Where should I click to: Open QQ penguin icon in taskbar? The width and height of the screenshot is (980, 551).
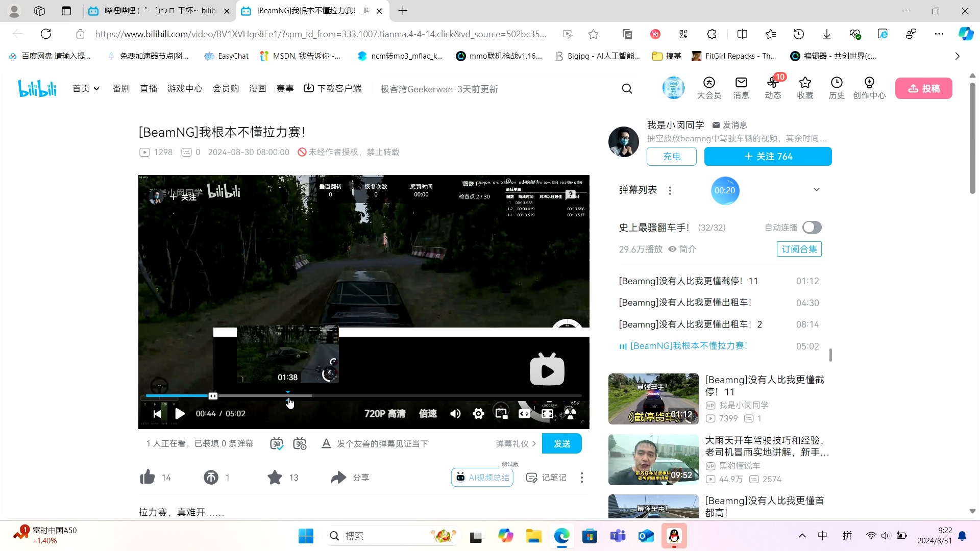674,536
